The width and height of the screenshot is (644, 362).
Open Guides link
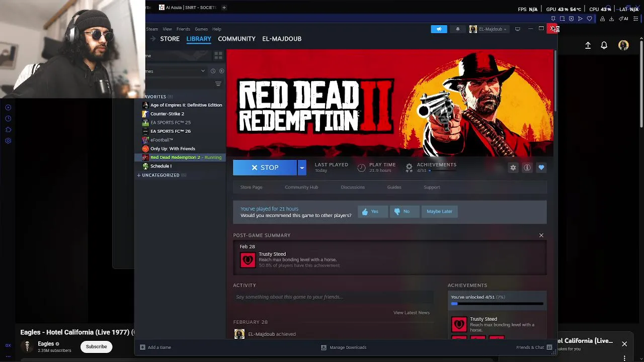(x=394, y=187)
